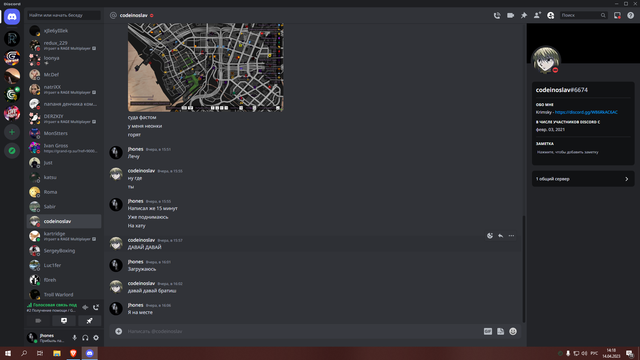Open the conversation with redux_229

(64, 45)
